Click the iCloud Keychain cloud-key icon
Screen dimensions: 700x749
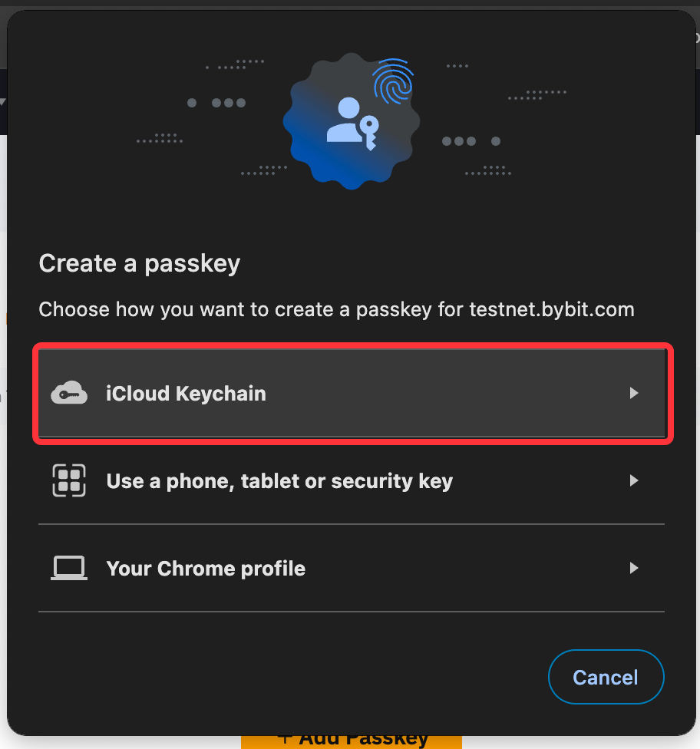coord(68,393)
